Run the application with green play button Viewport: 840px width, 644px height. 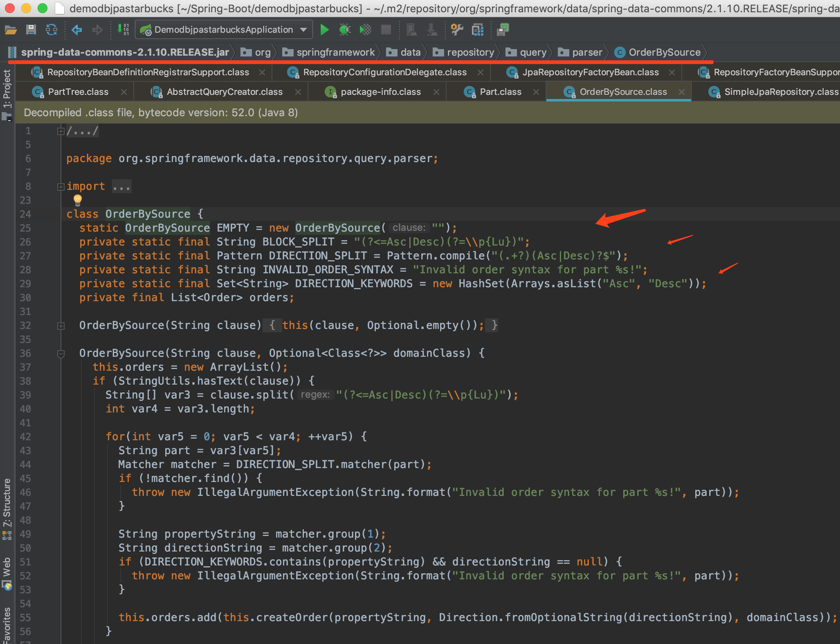325,29
